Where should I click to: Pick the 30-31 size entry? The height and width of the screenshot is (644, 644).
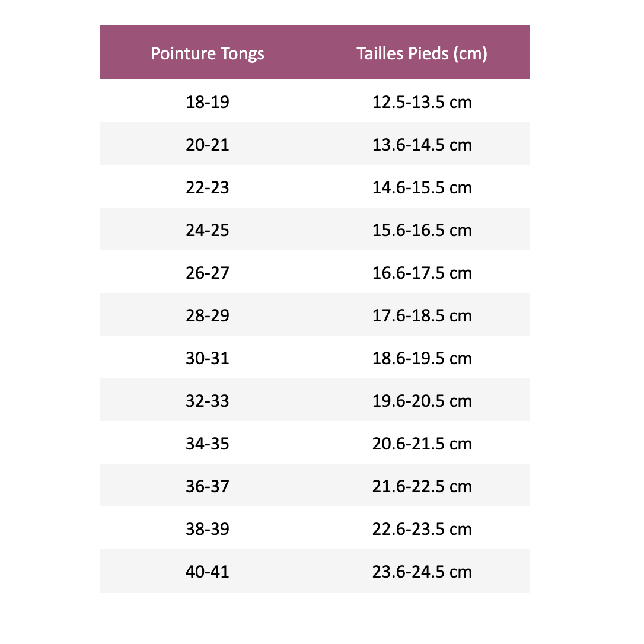coord(208,358)
